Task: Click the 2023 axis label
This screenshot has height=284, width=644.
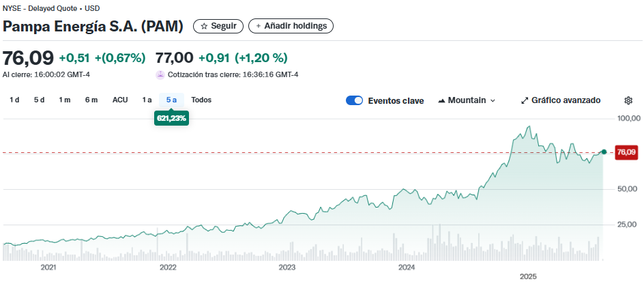Action: coord(287,268)
